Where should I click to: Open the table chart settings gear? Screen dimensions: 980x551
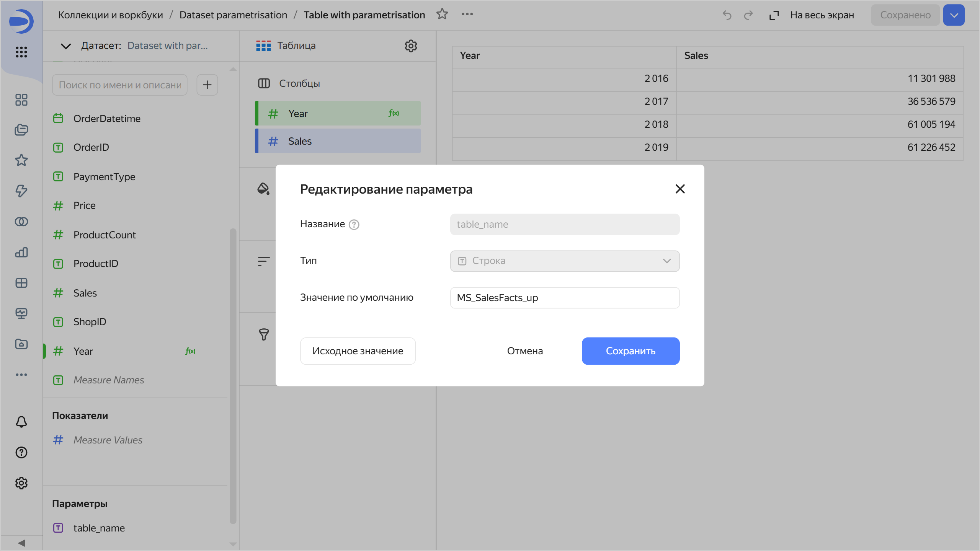(x=411, y=46)
